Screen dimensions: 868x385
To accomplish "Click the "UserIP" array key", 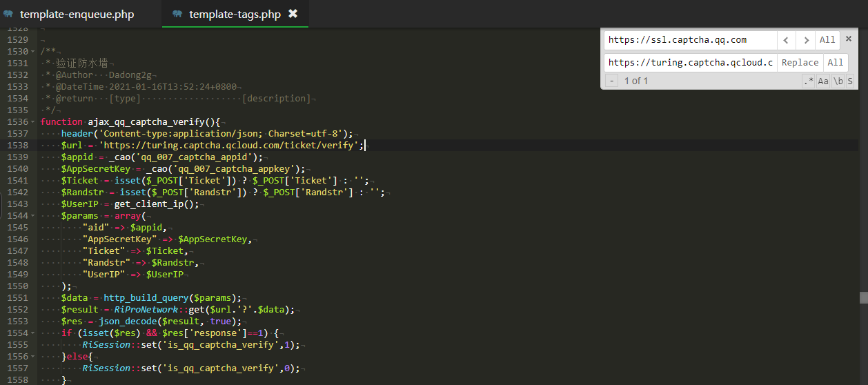I will point(103,275).
